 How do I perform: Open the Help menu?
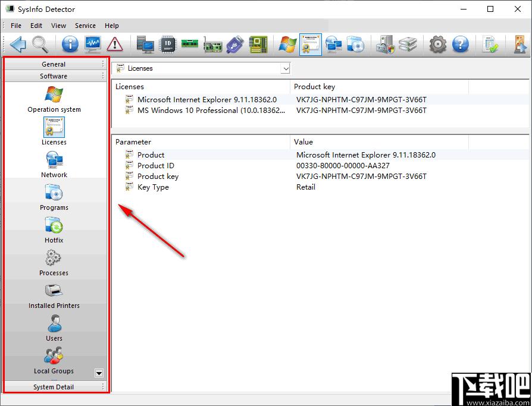[x=112, y=26]
